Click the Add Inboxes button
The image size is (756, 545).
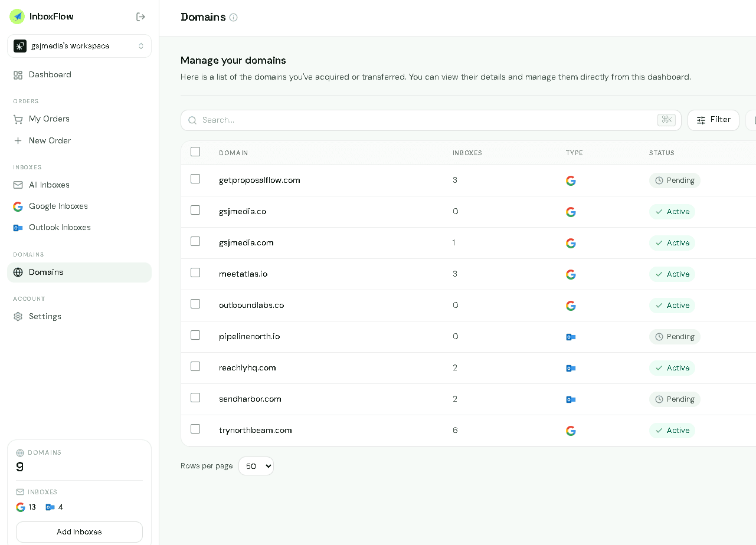pos(79,532)
